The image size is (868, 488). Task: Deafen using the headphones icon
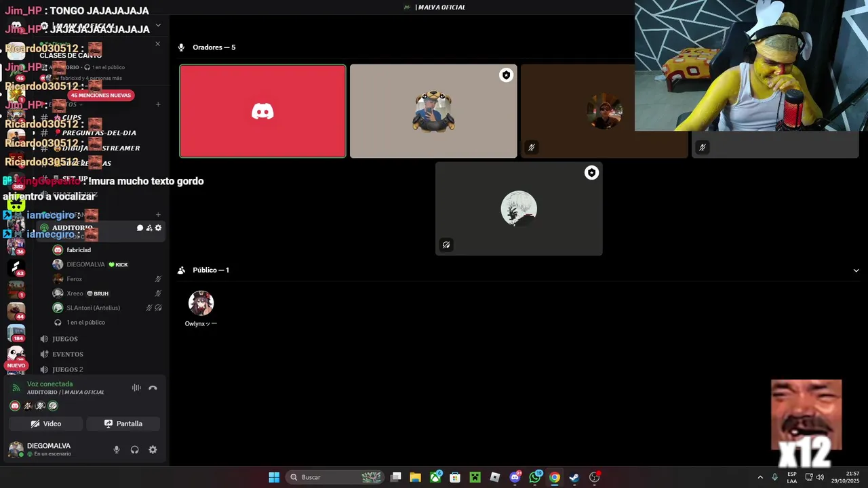click(134, 449)
